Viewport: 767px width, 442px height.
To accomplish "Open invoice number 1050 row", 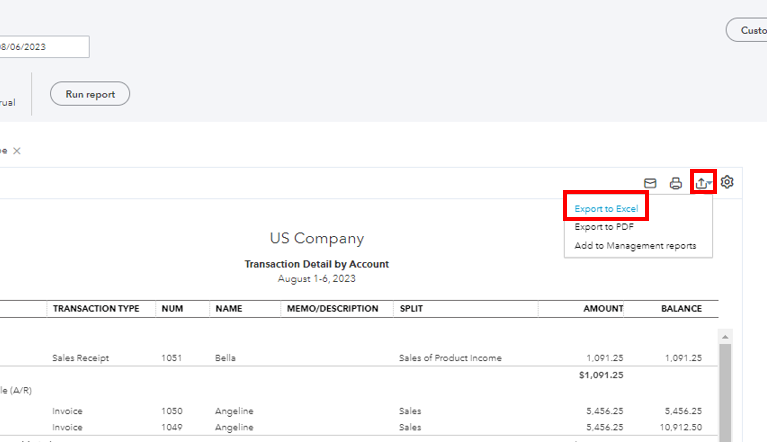I will 171,411.
